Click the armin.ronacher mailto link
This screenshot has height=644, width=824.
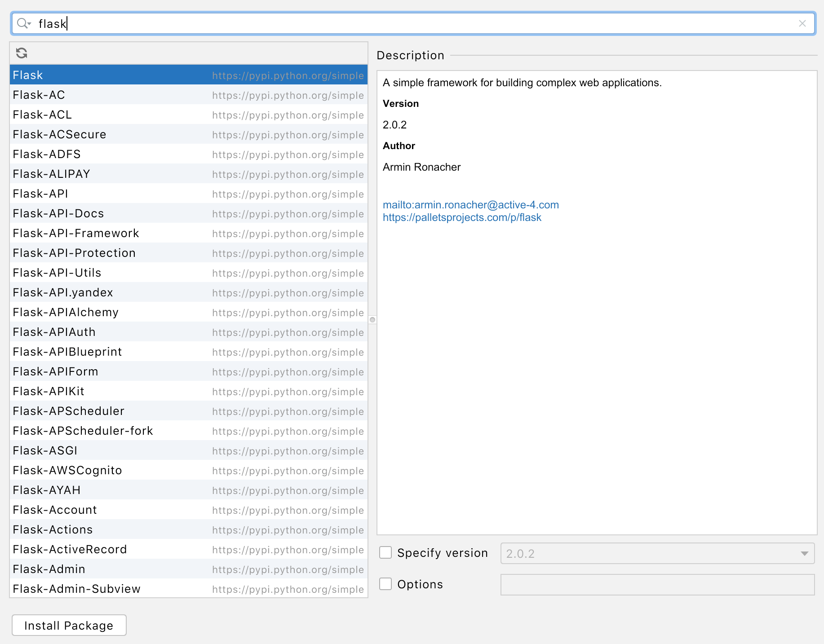pyautogui.click(x=470, y=205)
